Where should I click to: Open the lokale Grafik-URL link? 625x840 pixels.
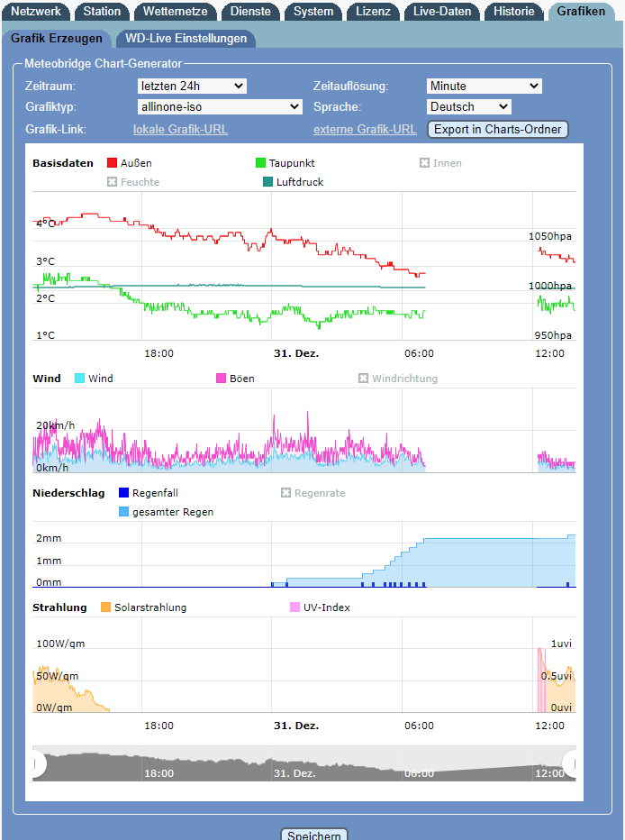coord(180,129)
